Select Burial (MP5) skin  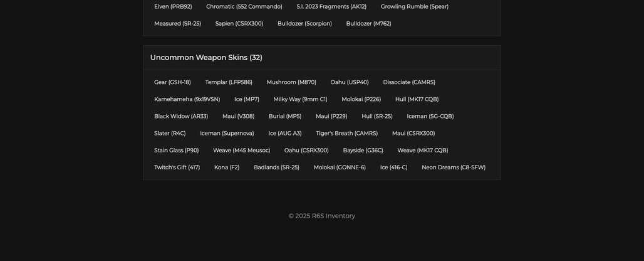click(285, 116)
